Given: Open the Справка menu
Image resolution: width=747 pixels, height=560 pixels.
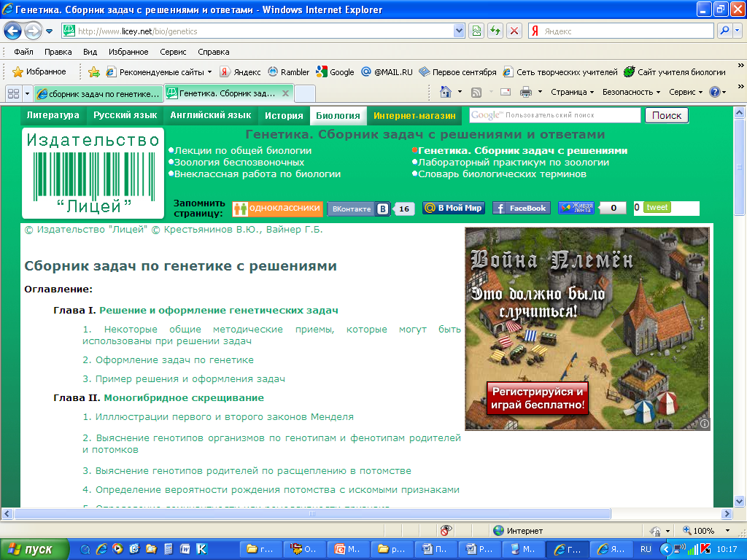Looking at the screenshot, I should point(214,52).
